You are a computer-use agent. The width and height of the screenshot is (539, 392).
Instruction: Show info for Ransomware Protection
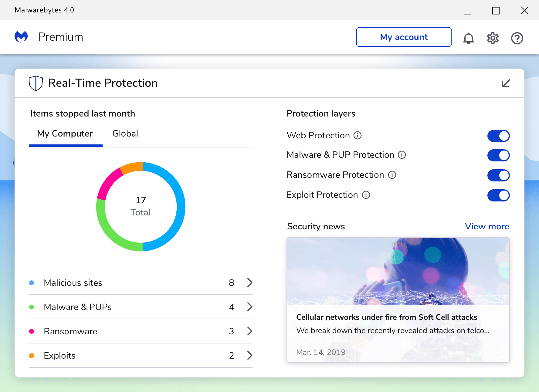tap(392, 175)
